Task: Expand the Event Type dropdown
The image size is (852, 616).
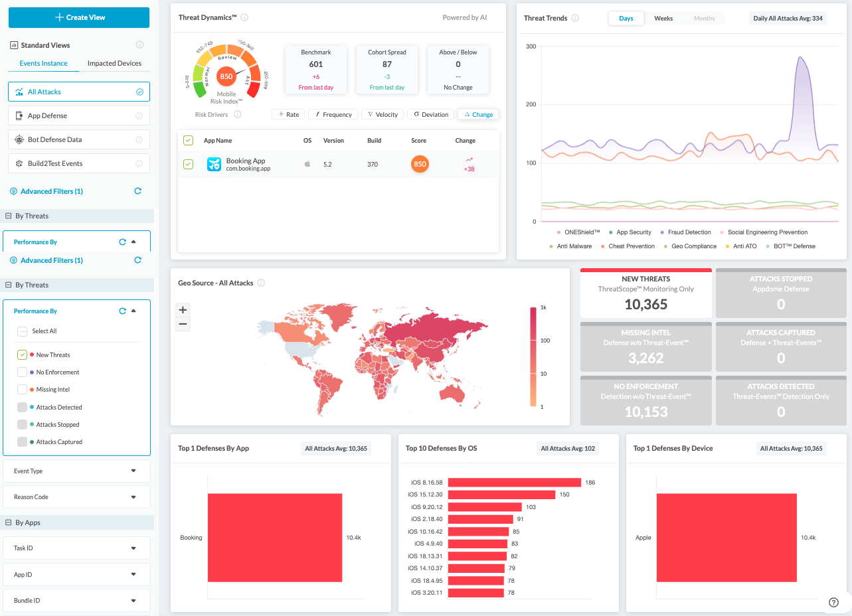Action: [x=76, y=471]
